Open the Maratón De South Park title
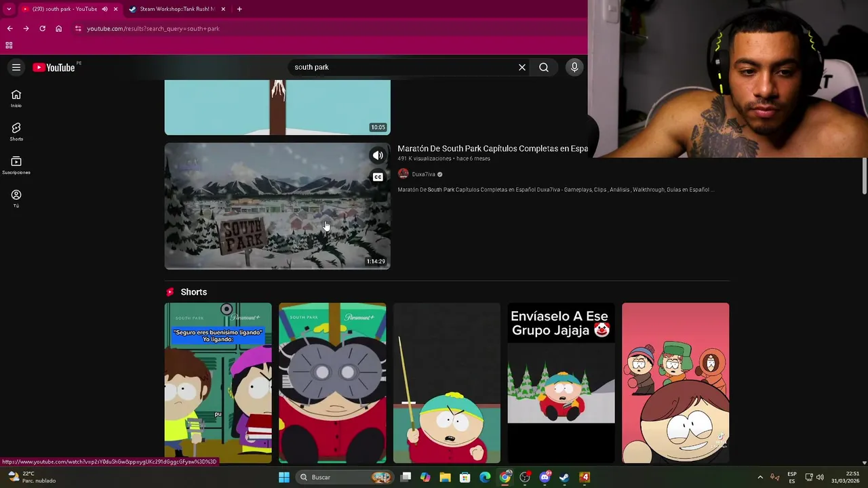This screenshot has height=488, width=868. click(492, 148)
